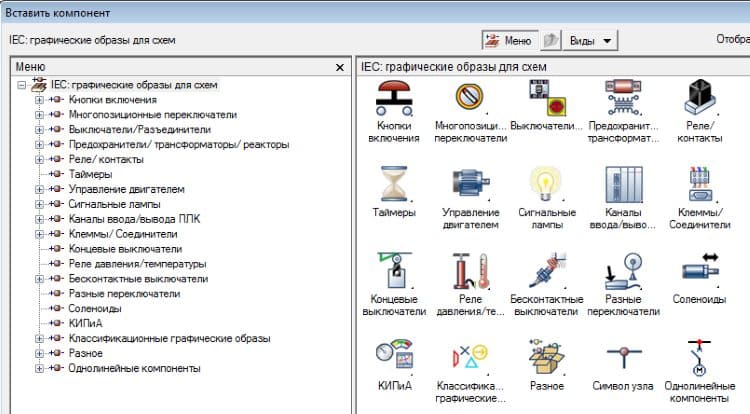Select the Клеммы/Соединители terminals icon

700,184
